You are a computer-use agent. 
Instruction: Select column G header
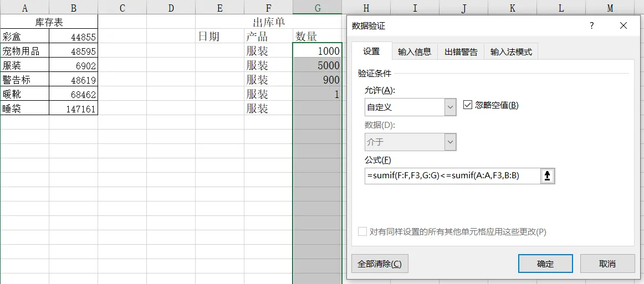(317, 7)
